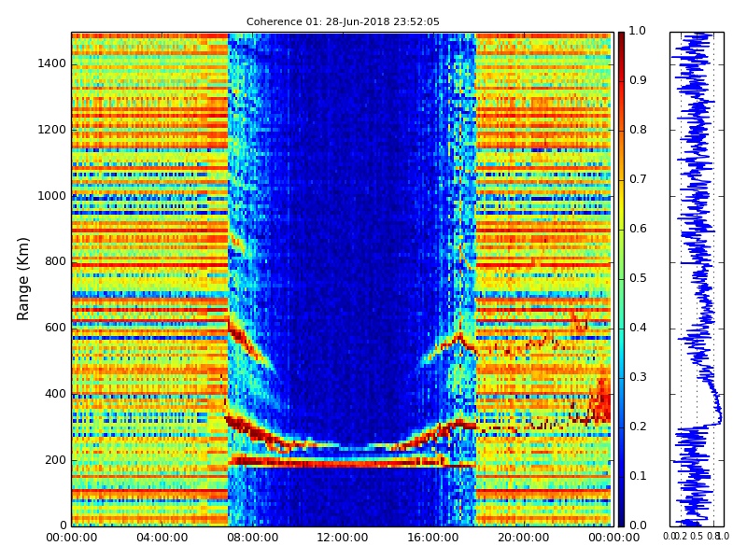747x560 pixels.
Task: Click the 0.1 value on the colorbar scale
Action: (638, 476)
